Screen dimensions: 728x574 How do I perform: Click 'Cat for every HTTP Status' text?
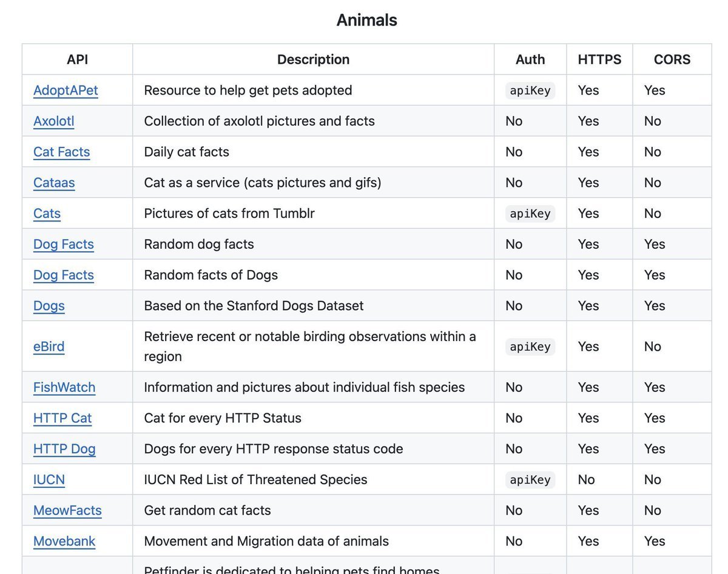coord(223,418)
